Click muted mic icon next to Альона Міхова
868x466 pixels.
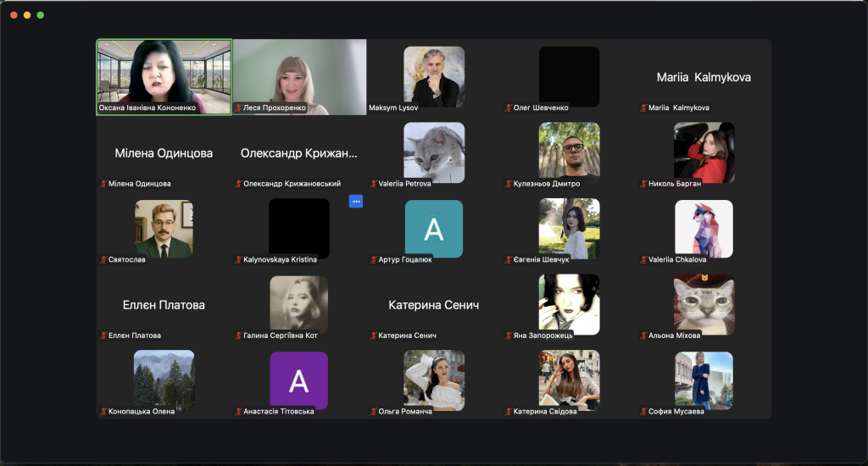pyautogui.click(x=643, y=336)
